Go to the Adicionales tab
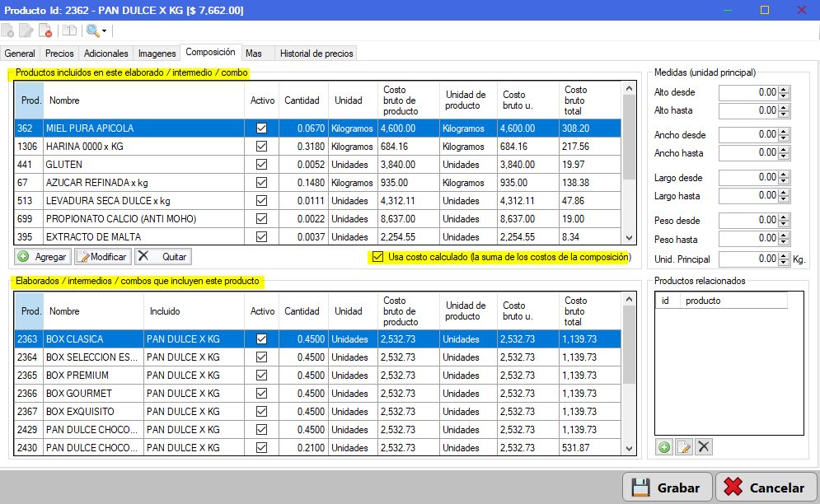Screen dimensions: 820x504 [x=106, y=54]
